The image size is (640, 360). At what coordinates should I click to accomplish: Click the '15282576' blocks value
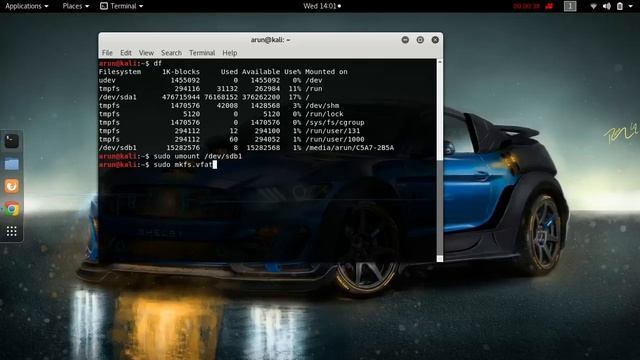coord(183,148)
